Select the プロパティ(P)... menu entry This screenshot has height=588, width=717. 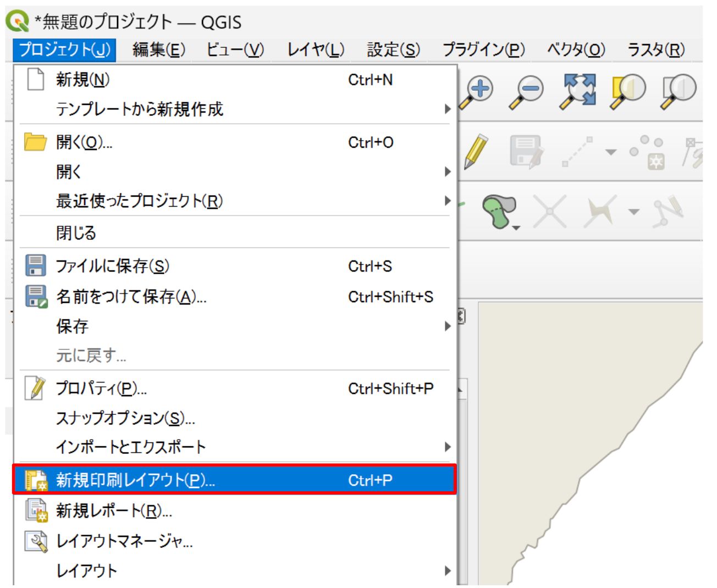pos(235,389)
